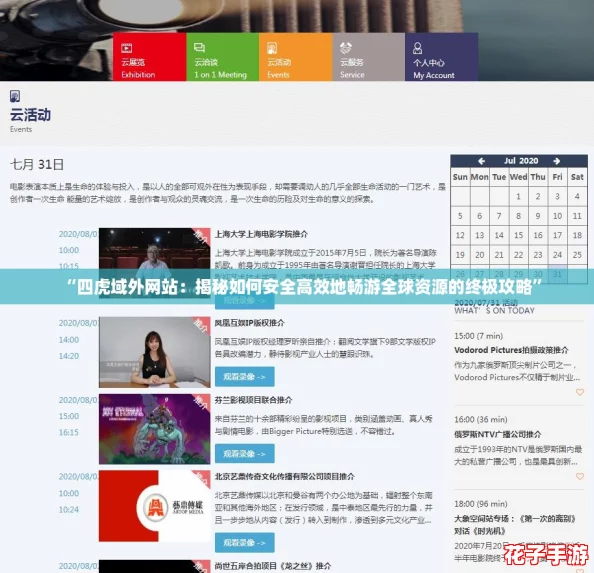Select July 12 in the calendar
Image resolution: width=594 pixels, height=573 pixels.
point(460,235)
